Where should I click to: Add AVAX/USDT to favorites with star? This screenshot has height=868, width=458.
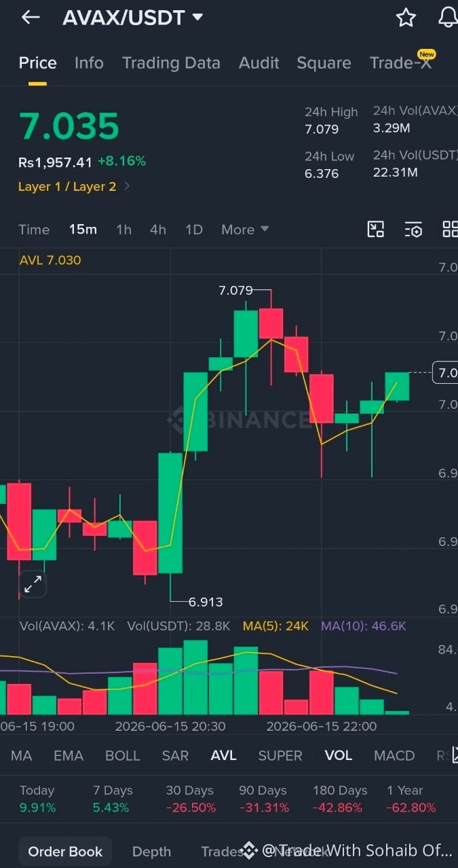click(406, 18)
